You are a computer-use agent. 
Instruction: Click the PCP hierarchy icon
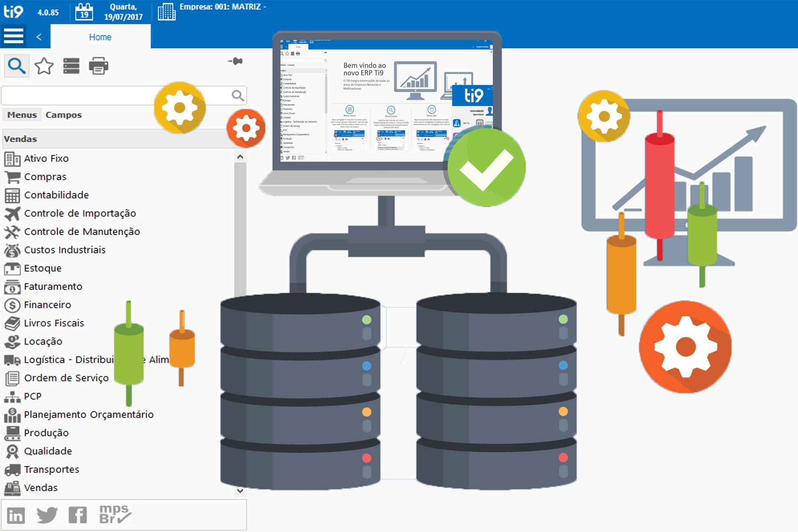point(12,397)
